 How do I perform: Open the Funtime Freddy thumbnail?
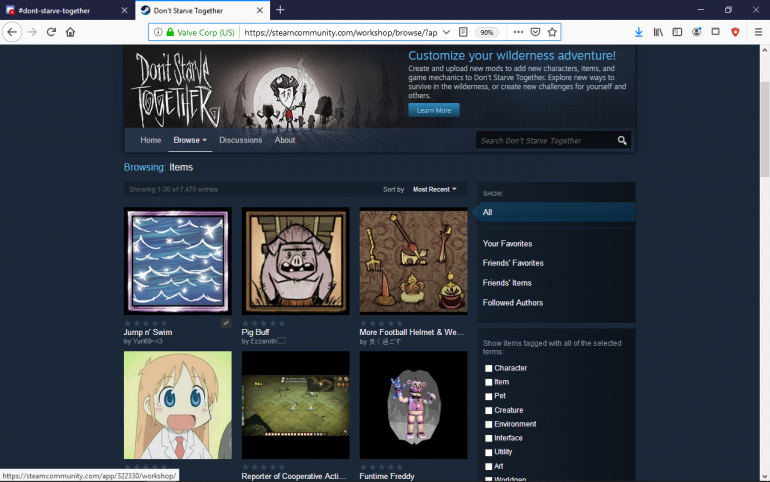(x=413, y=405)
